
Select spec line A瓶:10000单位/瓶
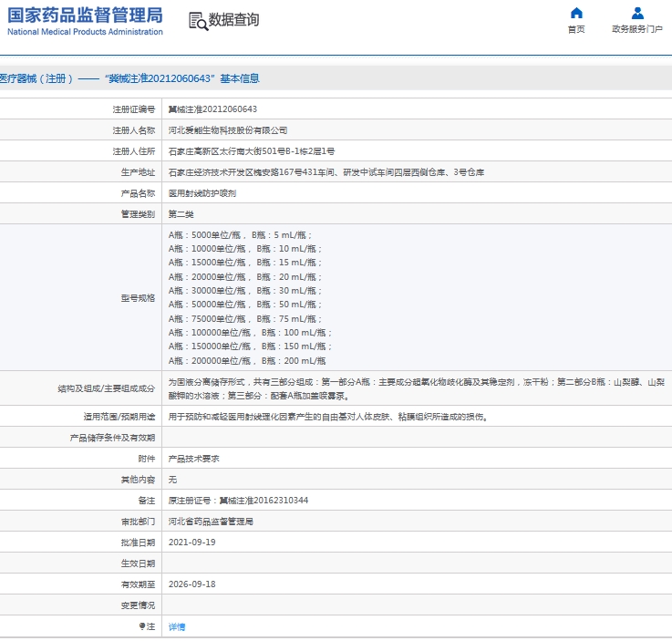245,249
